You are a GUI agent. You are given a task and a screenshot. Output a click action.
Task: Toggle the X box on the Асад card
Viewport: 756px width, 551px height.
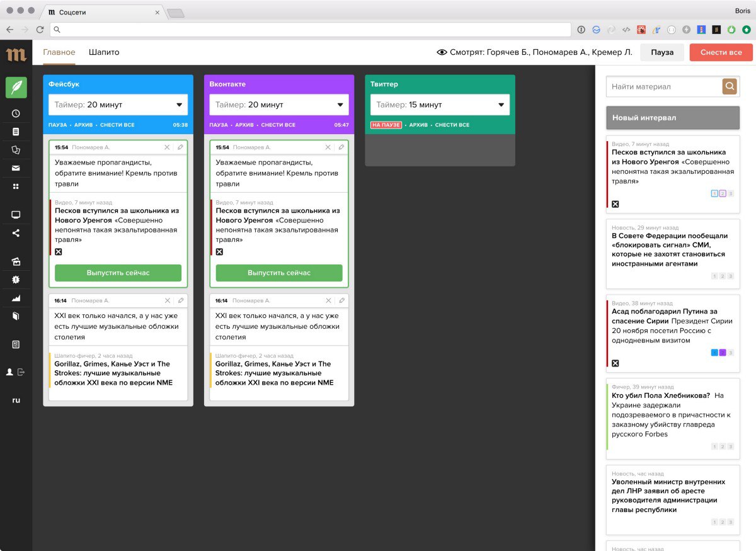click(x=616, y=363)
